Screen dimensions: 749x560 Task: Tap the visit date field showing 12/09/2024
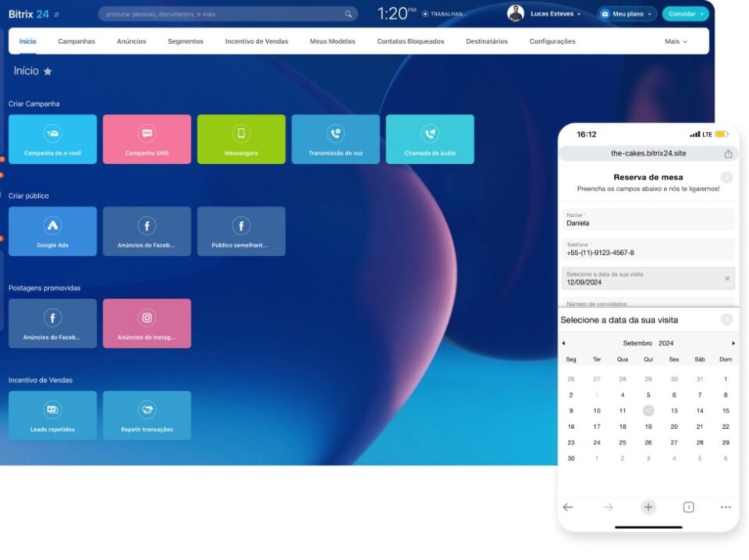coord(648,278)
